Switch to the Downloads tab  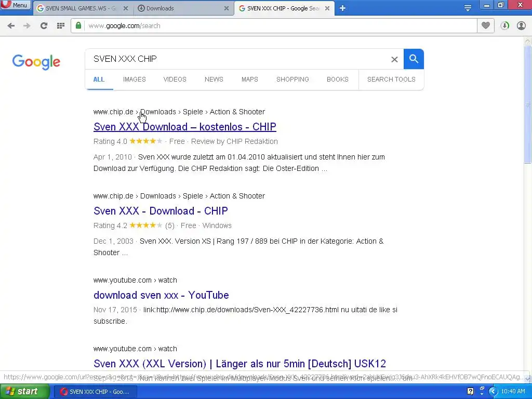click(x=180, y=8)
